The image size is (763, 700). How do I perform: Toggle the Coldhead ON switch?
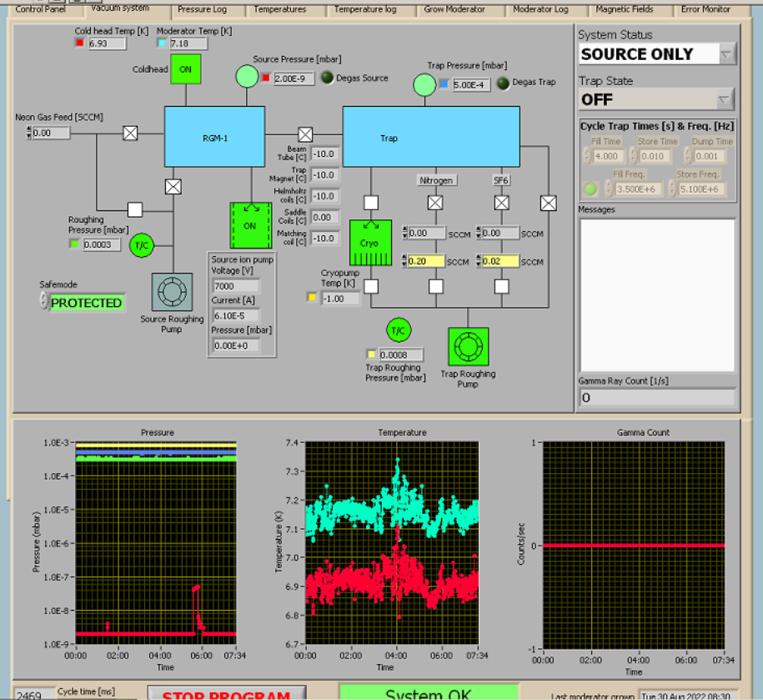(x=186, y=69)
